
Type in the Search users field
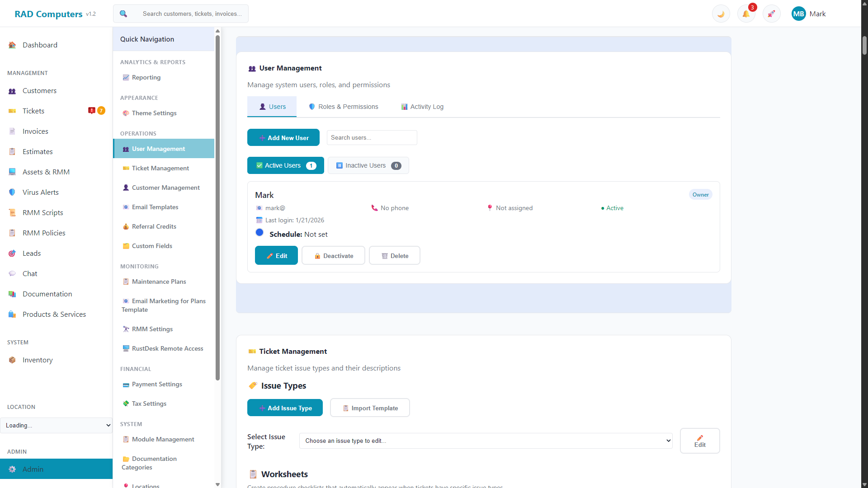point(372,137)
